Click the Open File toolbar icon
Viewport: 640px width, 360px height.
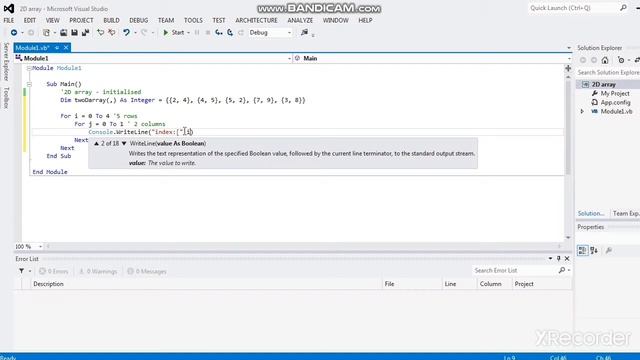tap(63, 33)
